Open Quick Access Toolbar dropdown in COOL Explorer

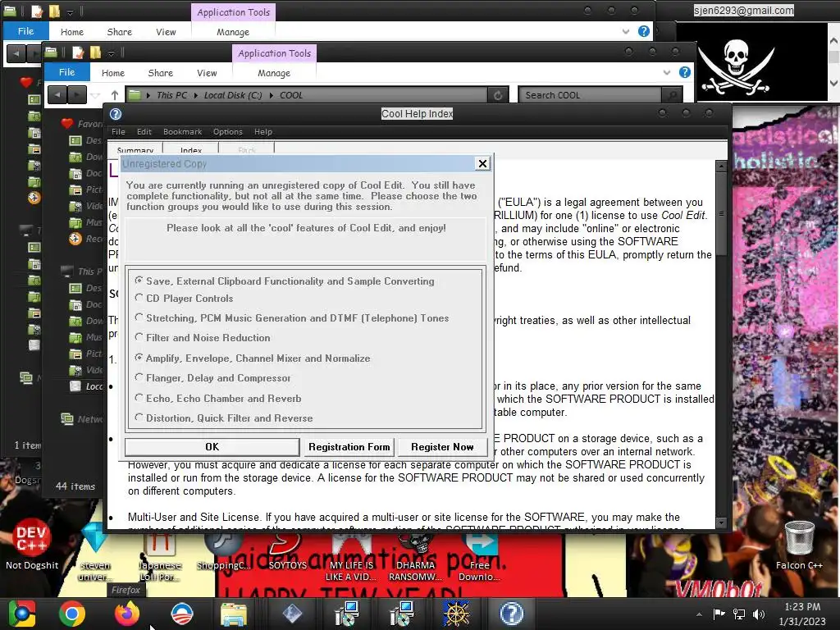[111, 53]
